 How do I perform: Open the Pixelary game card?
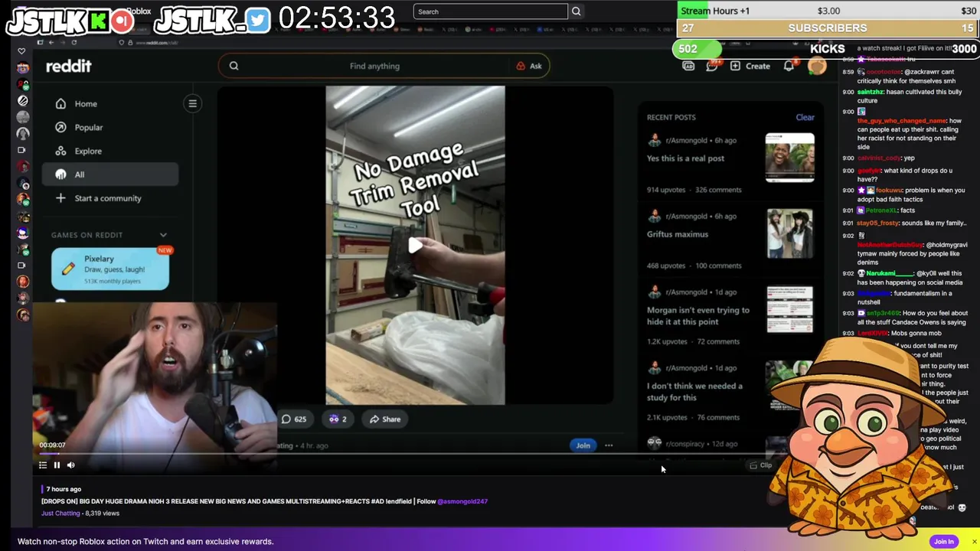pyautogui.click(x=110, y=269)
